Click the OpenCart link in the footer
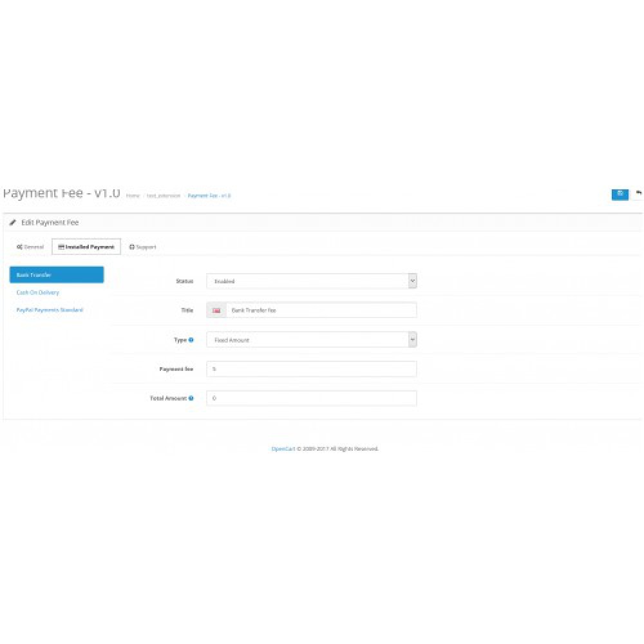644x644 pixels. pos(281,448)
